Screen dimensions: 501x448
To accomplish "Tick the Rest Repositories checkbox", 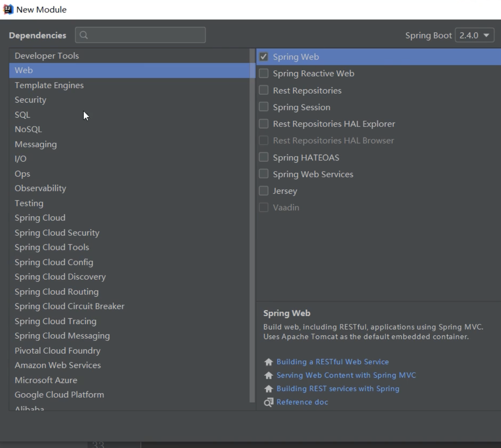I will [264, 90].
